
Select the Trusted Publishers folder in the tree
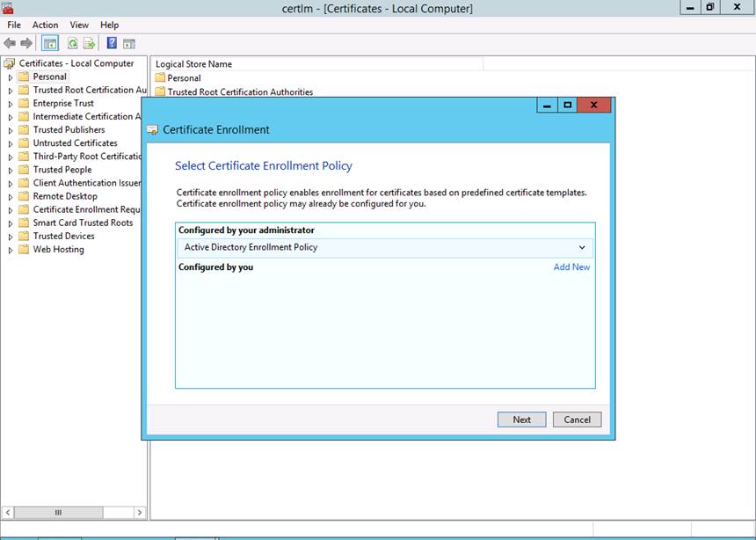point(69,129)
